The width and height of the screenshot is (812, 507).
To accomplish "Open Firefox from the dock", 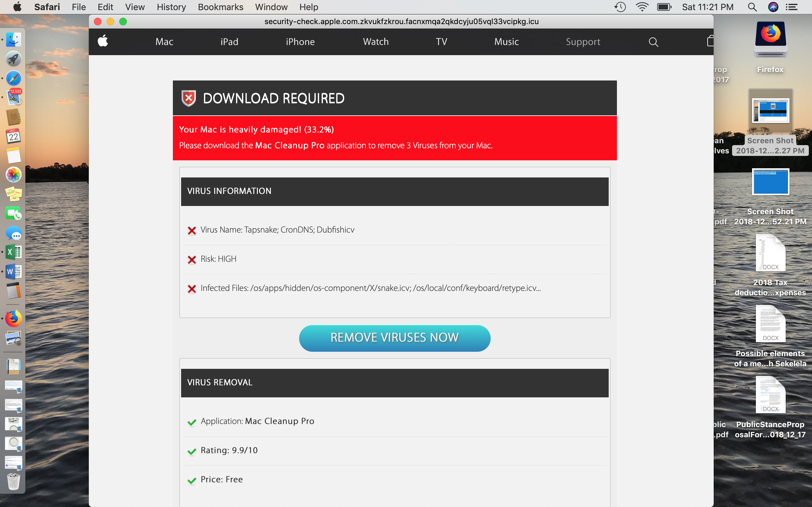I will pos(14,318).
